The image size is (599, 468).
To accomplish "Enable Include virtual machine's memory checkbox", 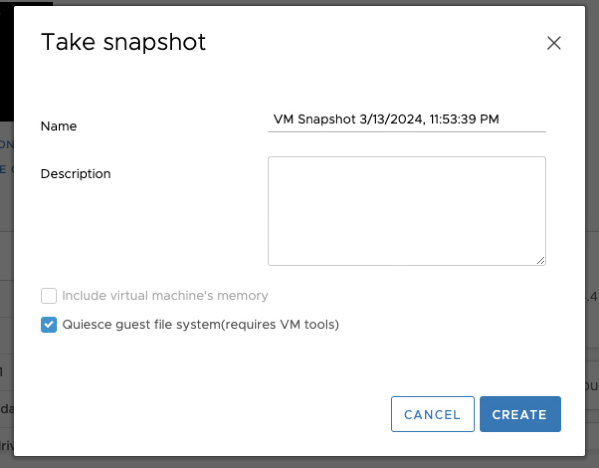I will coord(49,296).
